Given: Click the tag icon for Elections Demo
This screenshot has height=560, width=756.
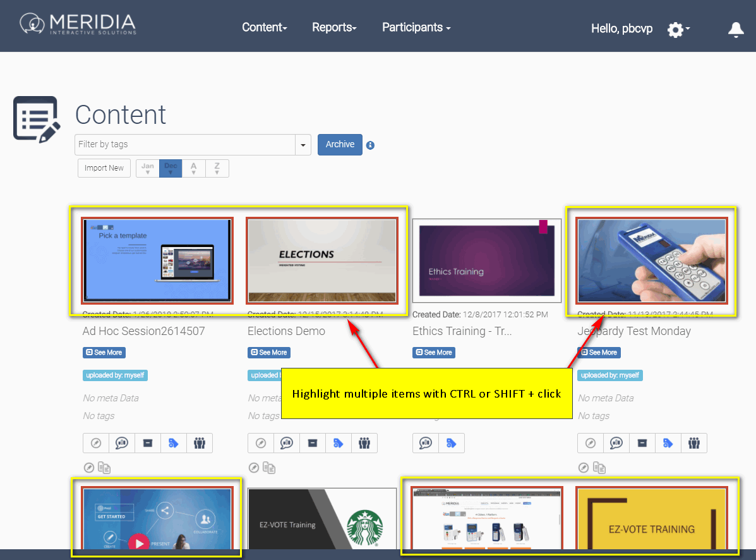Looking at the screenshot, I should (x=339, y=443).
